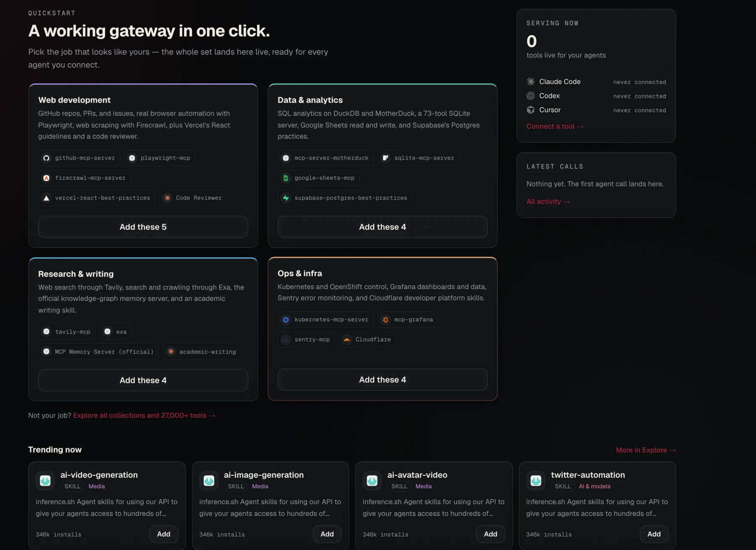Screen dimensions: 756x550
Task: Click the blue Kubernetes wheel icon
Action: (x=286, y=320)
